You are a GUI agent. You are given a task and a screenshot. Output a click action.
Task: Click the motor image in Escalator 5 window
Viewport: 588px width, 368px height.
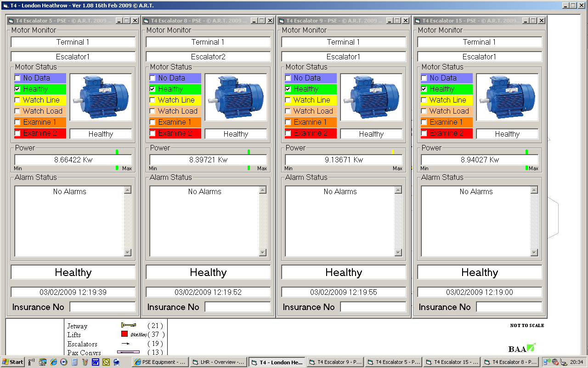pos(101,97)
